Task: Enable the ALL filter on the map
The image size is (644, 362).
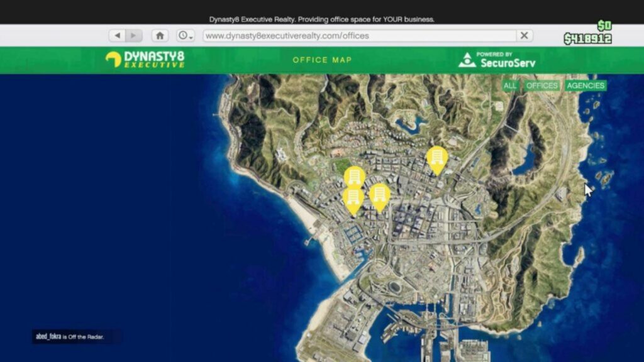Action: pos(510,85)
